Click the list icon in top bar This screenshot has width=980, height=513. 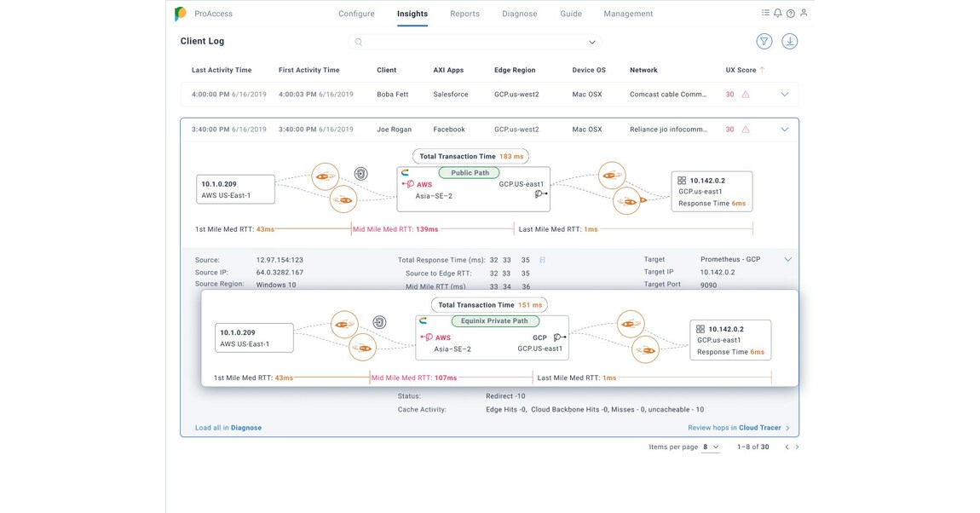tap(765, 13)
